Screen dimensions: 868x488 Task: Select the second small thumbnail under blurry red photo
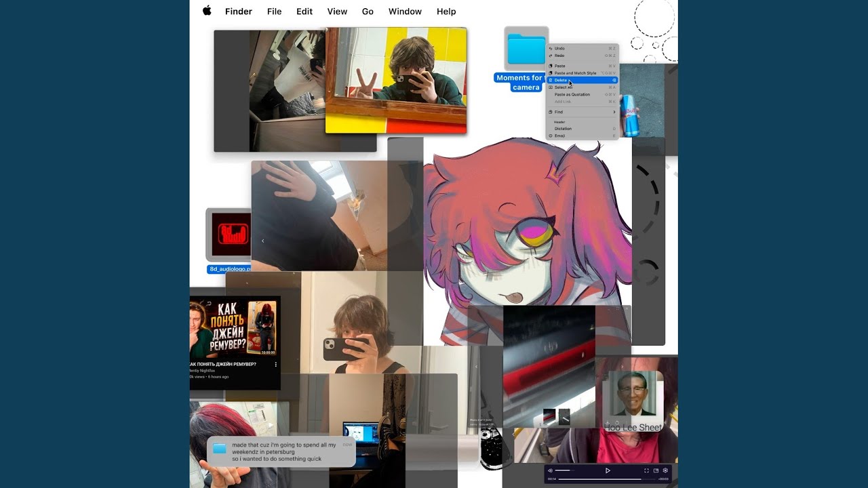pyautogui.click(x=564, y=416)
